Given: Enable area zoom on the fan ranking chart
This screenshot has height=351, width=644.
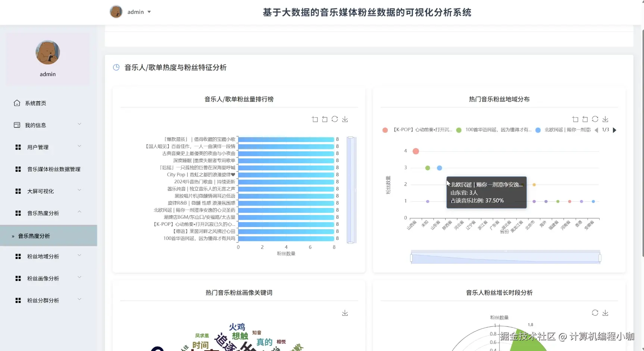Looking at the screenshot, I should 315,119.
